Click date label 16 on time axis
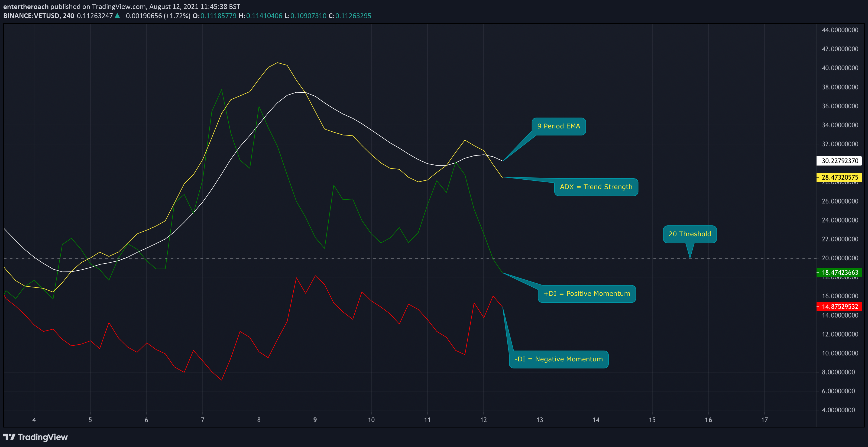 [708, 420]
